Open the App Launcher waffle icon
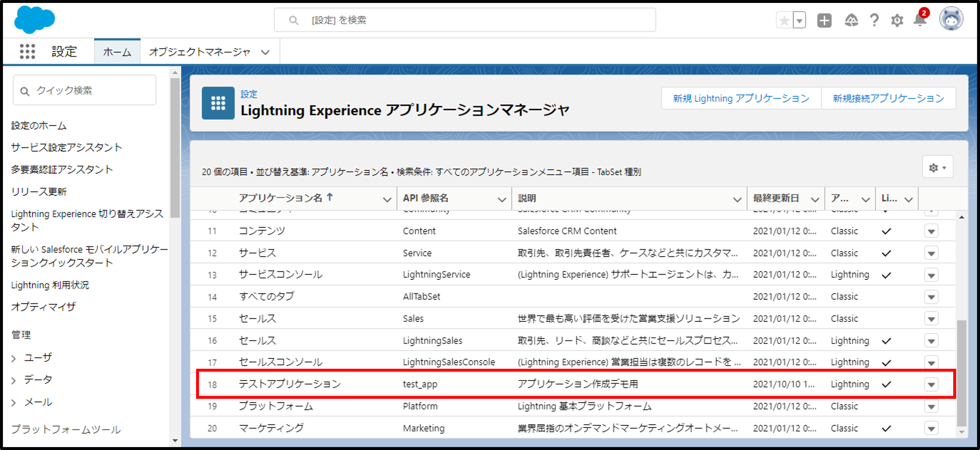980x450 pixels. coord(27,51)
